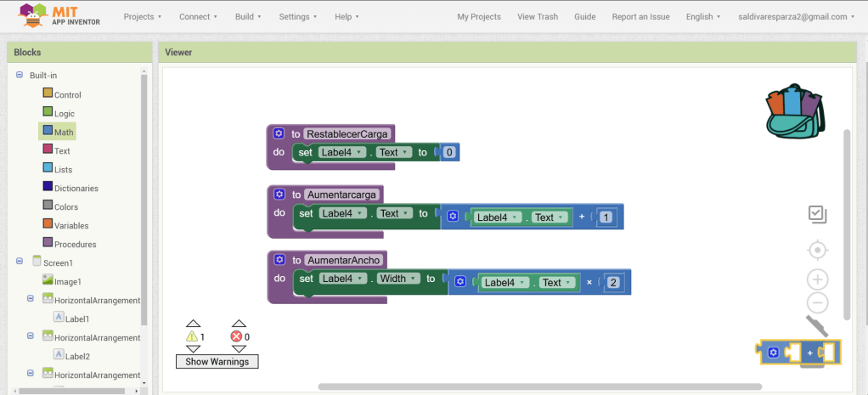Image resolution: width=868 pixels, height=395 pixels.
Task: Open the Projects menu
Action: pyautogui.click(x=142, y=17)
